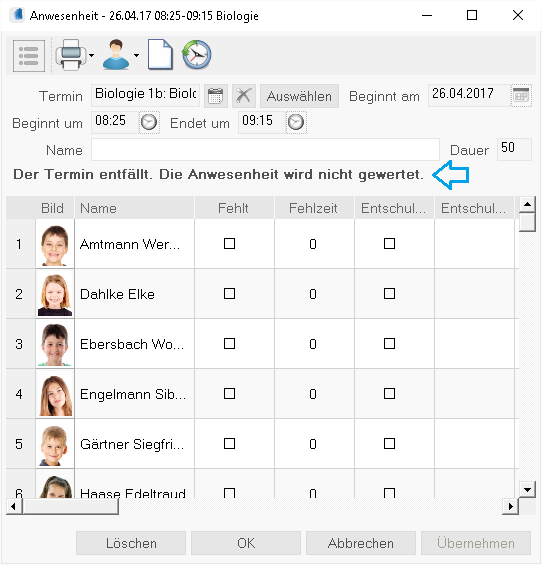This screenshot has width=542, height=565.
Task: Click the vertical scrollbar down arrow
Action: (x=527, y=489)
